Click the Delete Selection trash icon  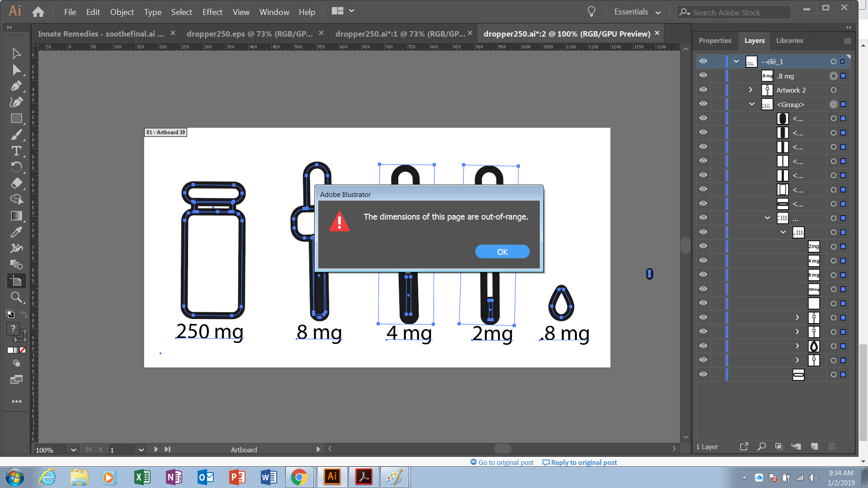point(831,446)
